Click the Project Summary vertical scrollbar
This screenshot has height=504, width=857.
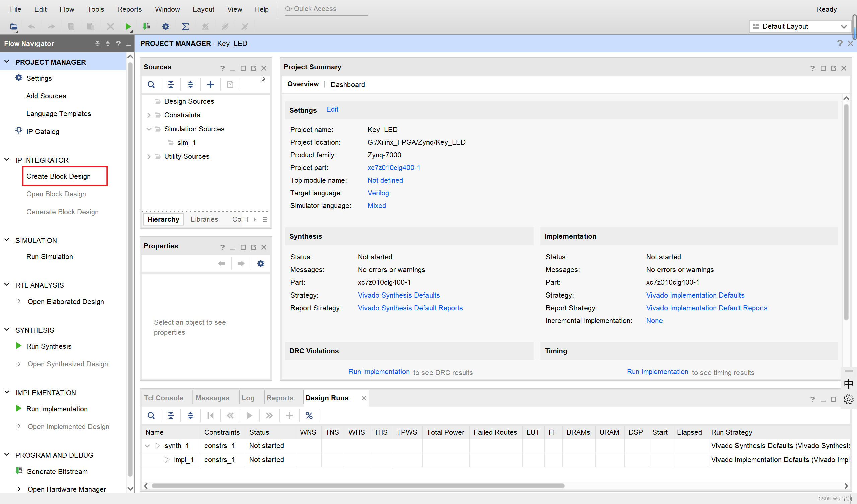coord(846,212)
